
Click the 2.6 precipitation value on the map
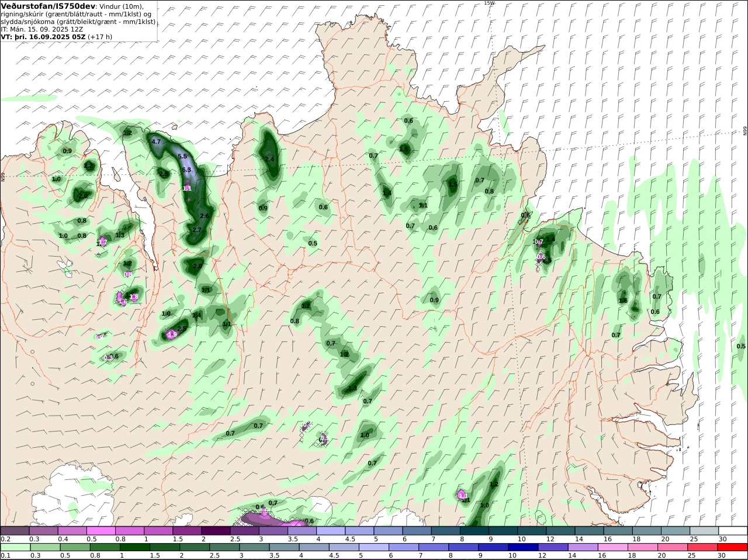pyautogui.click(x=205, y=216)
